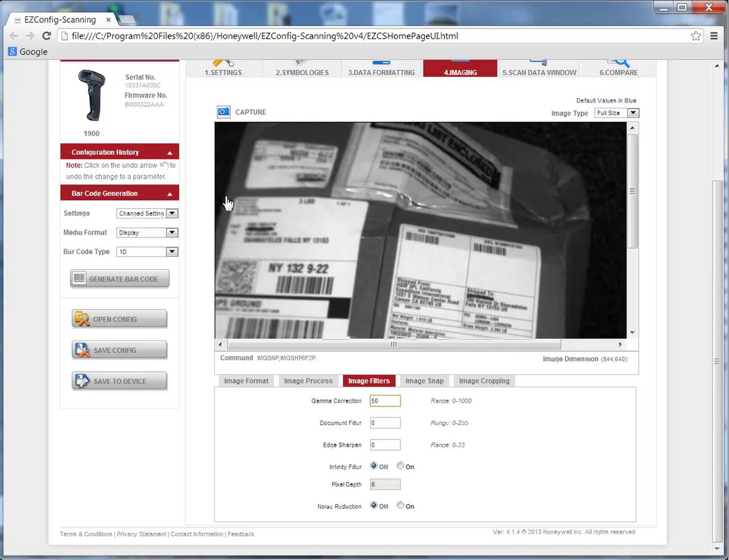Screen dimensions: 729x560
Task: Click the Save To Device button
Action: pos(119,381)
